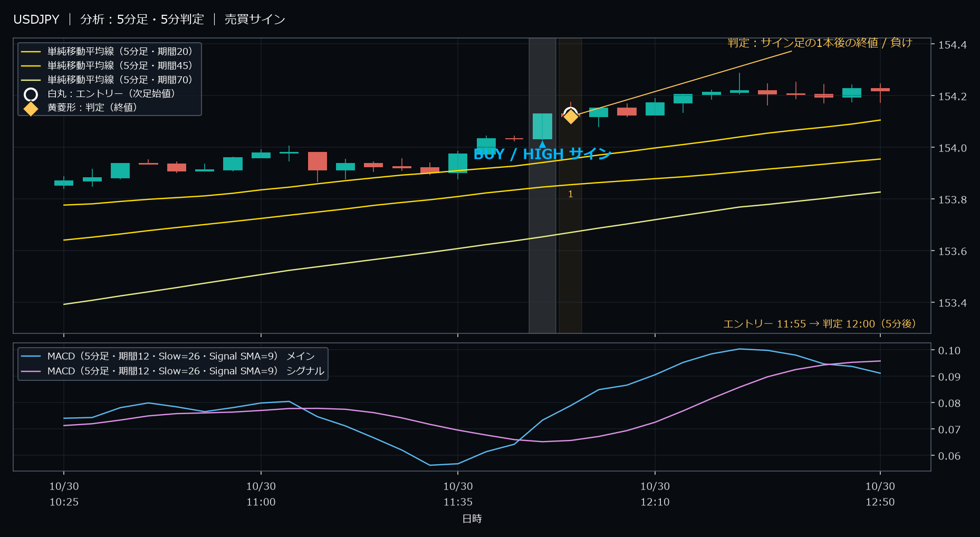
Task: Click the blue BUY arrow under signal candle
Action: coord(542,144)
